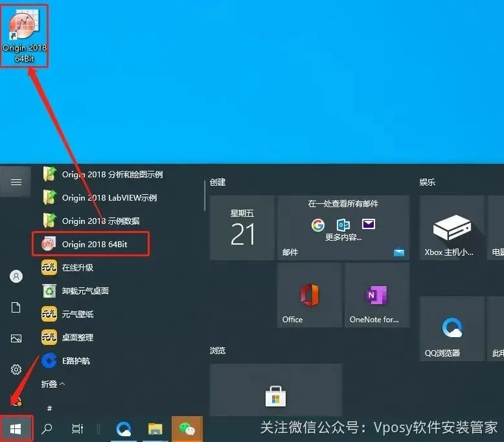Select 卸载元气桌面 uninstall entry
The height and width of the screenshot is (442, 504).
point(76,291)
